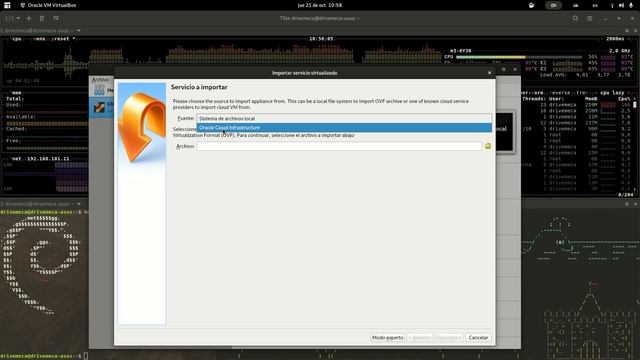
Task: Switch to Modo experto
Action: coord(387,338)
